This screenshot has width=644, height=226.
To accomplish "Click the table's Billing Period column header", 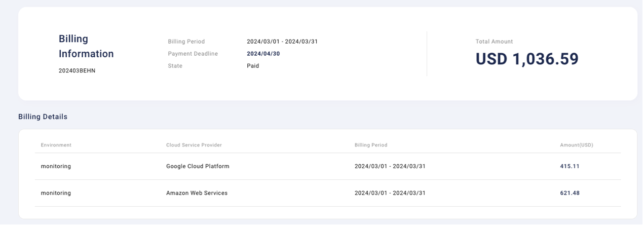I will tap(371, 145).
